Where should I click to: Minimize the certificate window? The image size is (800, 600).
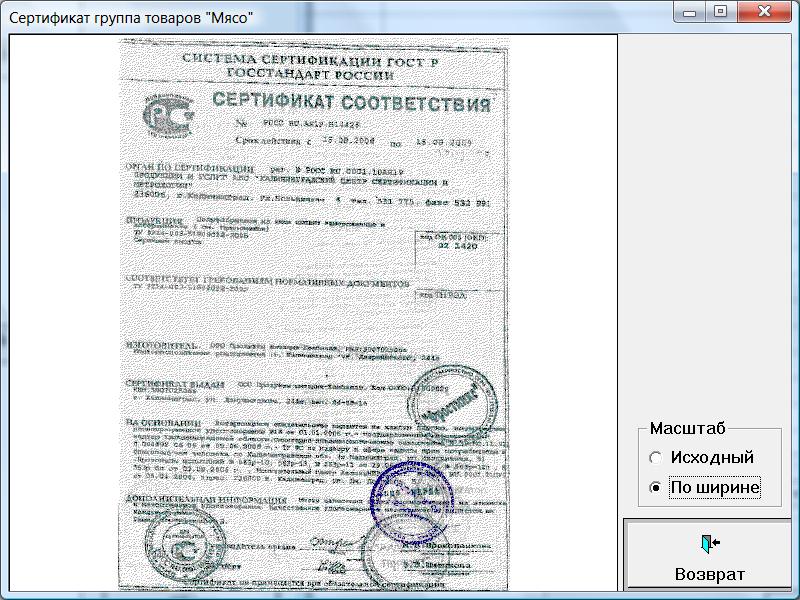click(x=689, y=12)
